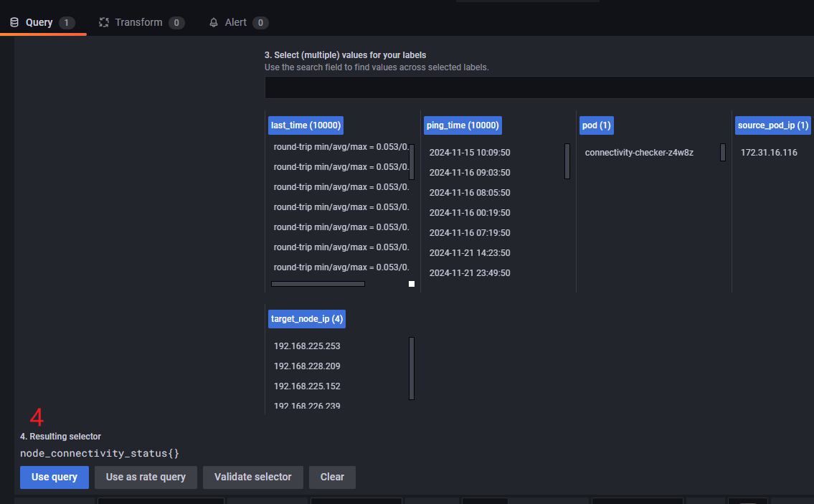Choose target node IP 192.168.228.209
Viewport: 814px width, 504px height.
[307, 366]
